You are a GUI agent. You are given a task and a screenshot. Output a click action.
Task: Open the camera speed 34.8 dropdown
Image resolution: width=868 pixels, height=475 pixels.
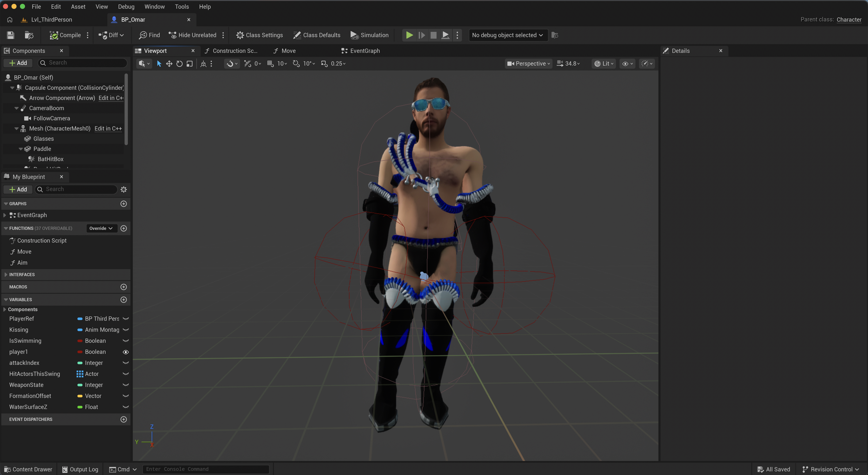[x=568, y=64]
